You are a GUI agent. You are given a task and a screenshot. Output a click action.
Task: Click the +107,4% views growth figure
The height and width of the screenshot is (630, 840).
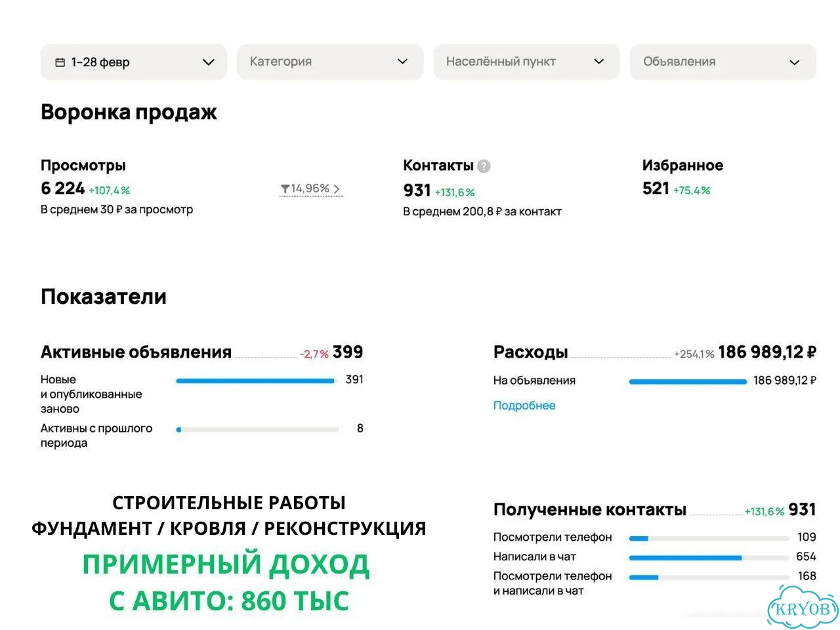point(110,190)
